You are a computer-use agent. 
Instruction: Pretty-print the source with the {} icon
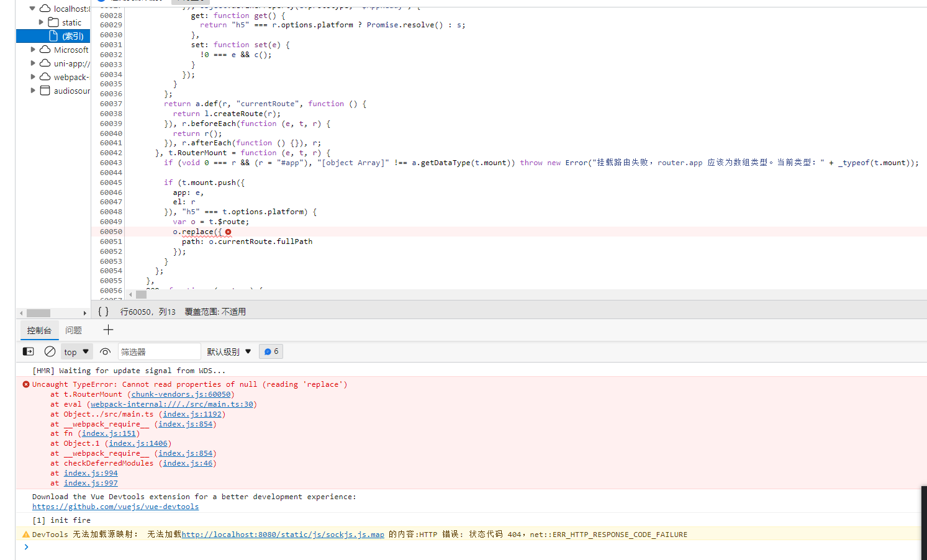pos(103,311)
